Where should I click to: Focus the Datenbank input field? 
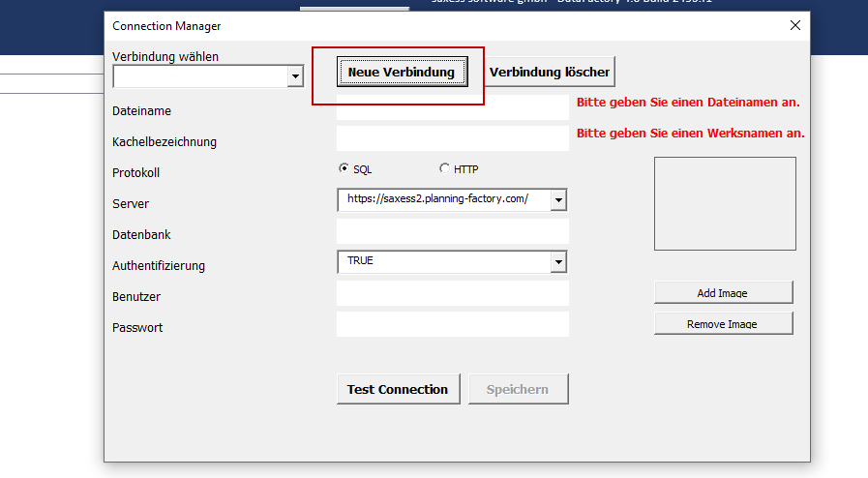click(x=452, y=231)
